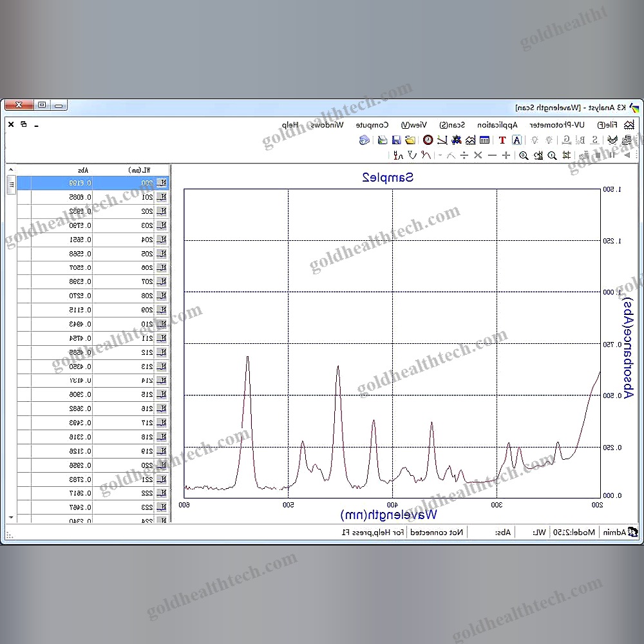Click the Wavelength(nm) axis label

click(x=388, y=515)
